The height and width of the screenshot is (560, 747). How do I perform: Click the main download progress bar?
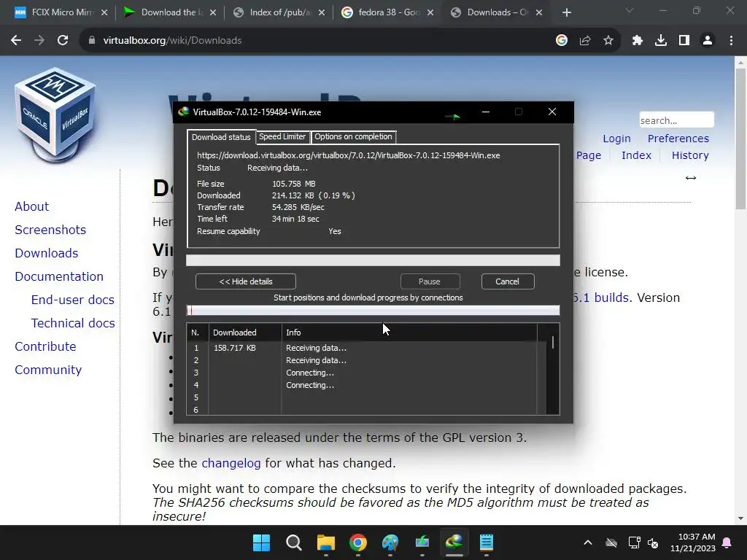pyautogui.click(x=373, y=260)
